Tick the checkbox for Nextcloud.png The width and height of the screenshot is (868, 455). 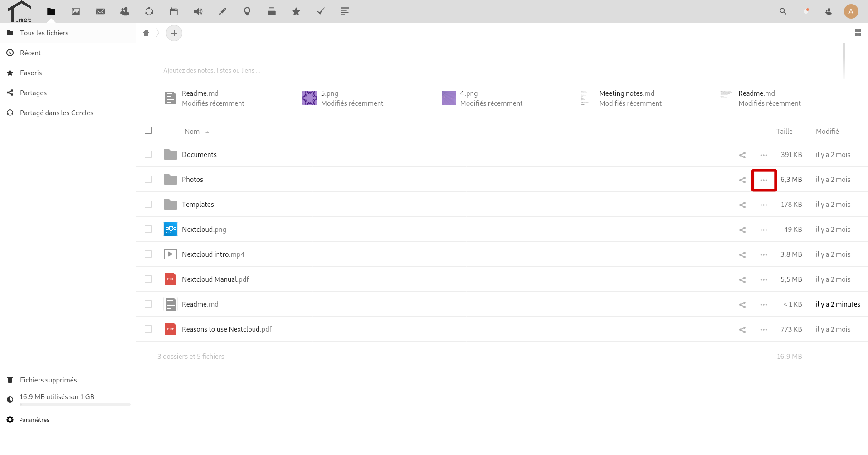(148, 229)
